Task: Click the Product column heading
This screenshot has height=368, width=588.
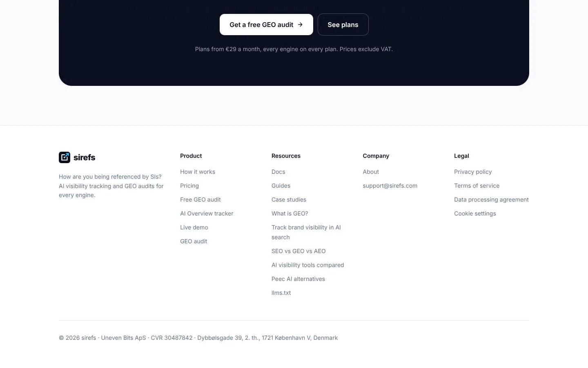Action: (191, 156)
